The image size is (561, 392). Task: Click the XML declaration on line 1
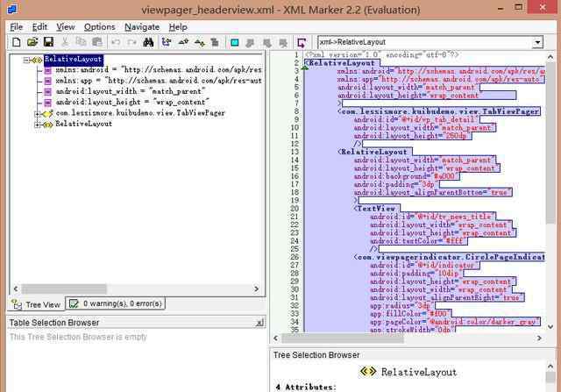tap(382, 55)
